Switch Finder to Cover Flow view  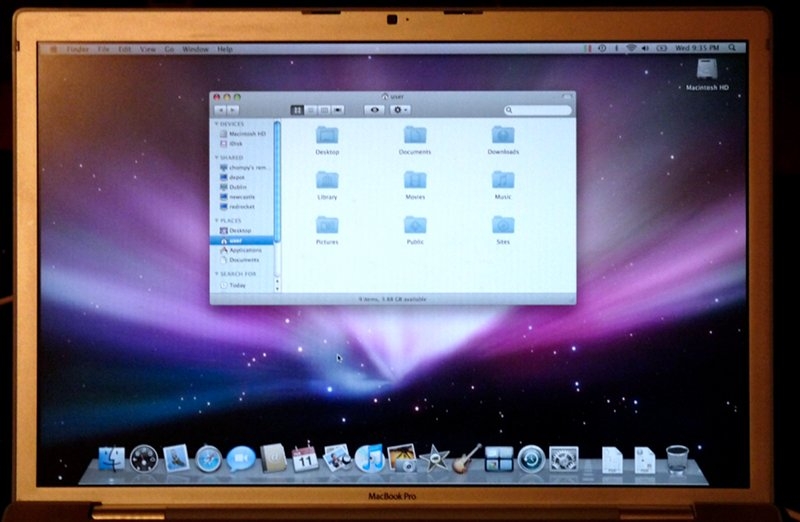pyautogui.click(x=338, y=110)
